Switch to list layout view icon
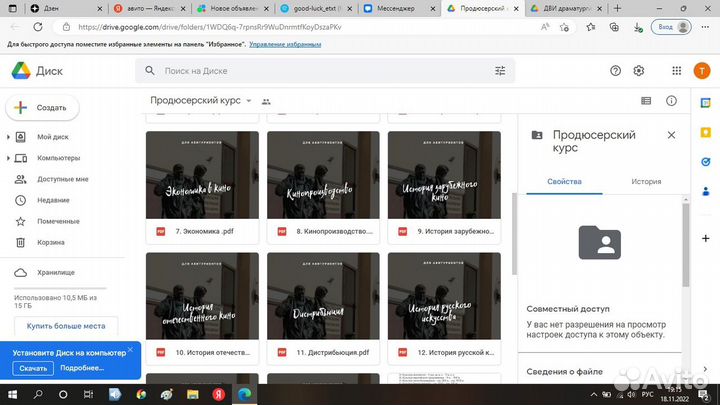 (646, 101)
